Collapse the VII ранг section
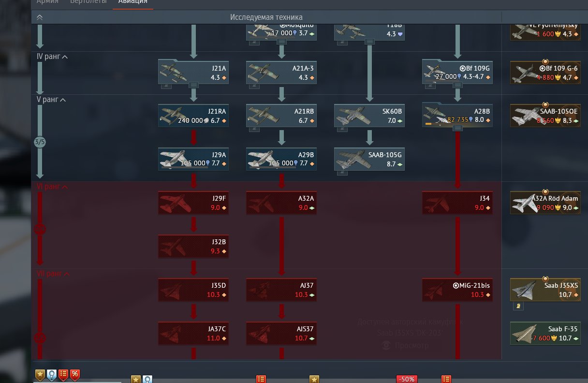 (x=67, y=274)
